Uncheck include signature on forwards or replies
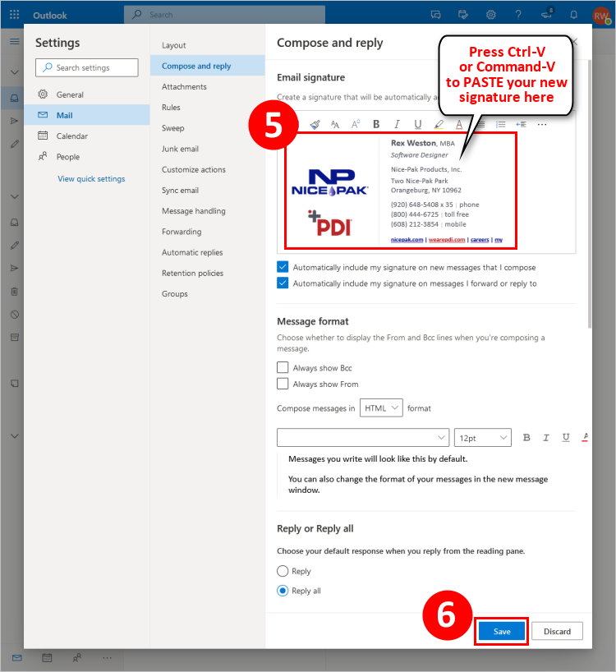The width and height of the screenshot is (616, 672). (283, 283)
